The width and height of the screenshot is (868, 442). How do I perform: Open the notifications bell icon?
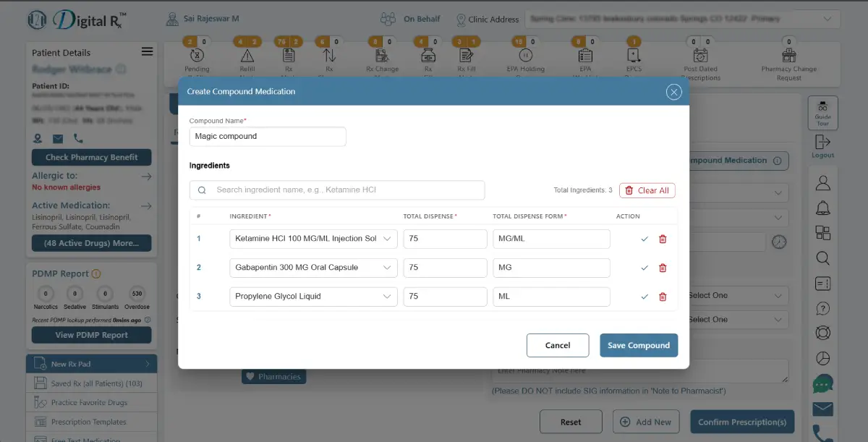[x=823, y=208]
